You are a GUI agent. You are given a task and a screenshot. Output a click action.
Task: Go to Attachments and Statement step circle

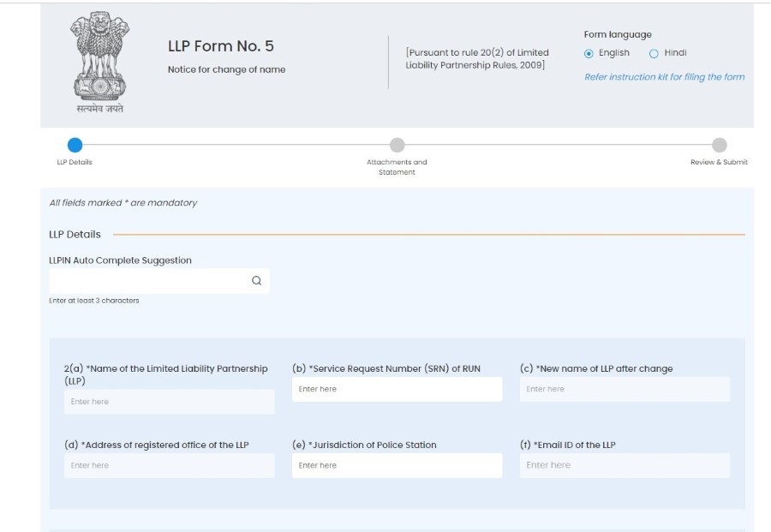[397, 145]
